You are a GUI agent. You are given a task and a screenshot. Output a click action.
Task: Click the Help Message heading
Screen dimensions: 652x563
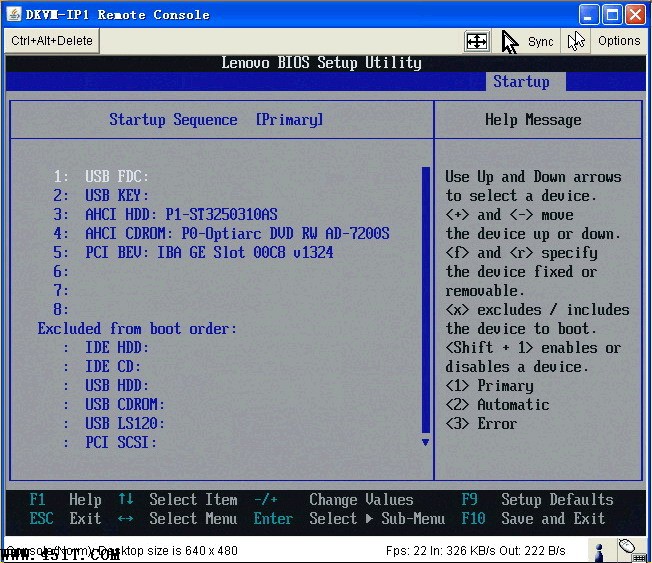click(x=533, y=120)
